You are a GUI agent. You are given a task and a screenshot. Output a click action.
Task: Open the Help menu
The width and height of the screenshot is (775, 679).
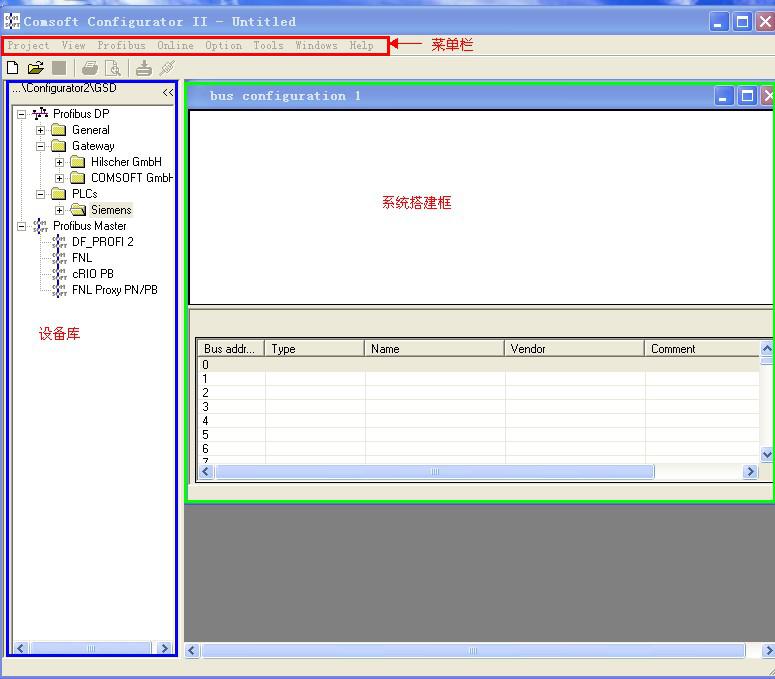(x=361, y=45)
